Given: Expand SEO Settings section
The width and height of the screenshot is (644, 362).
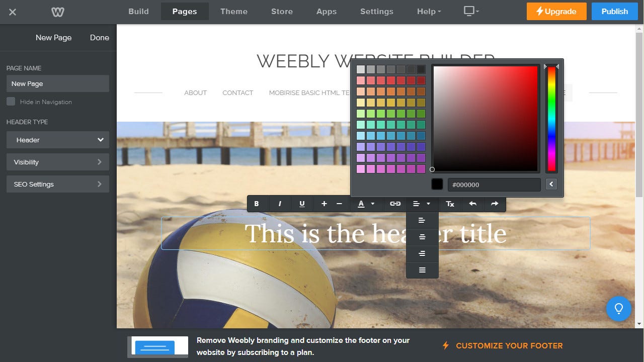Looking at the screenshot, I should point(58,184).
